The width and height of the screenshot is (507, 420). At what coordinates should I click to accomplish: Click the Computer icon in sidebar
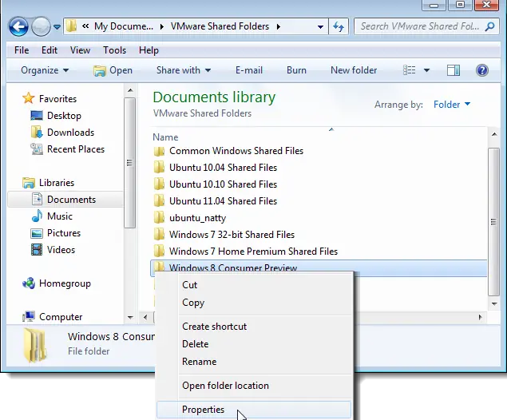tap(29, 316)
